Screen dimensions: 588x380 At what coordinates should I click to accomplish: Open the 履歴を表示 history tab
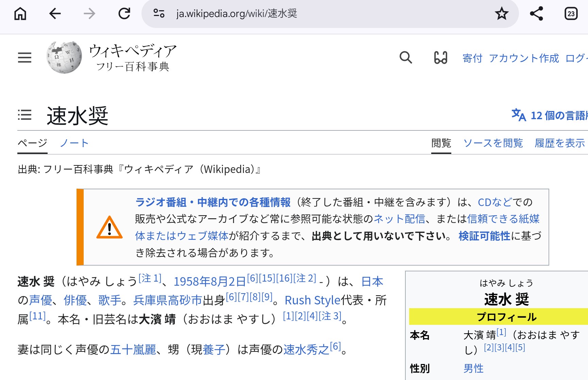(560, 143)
